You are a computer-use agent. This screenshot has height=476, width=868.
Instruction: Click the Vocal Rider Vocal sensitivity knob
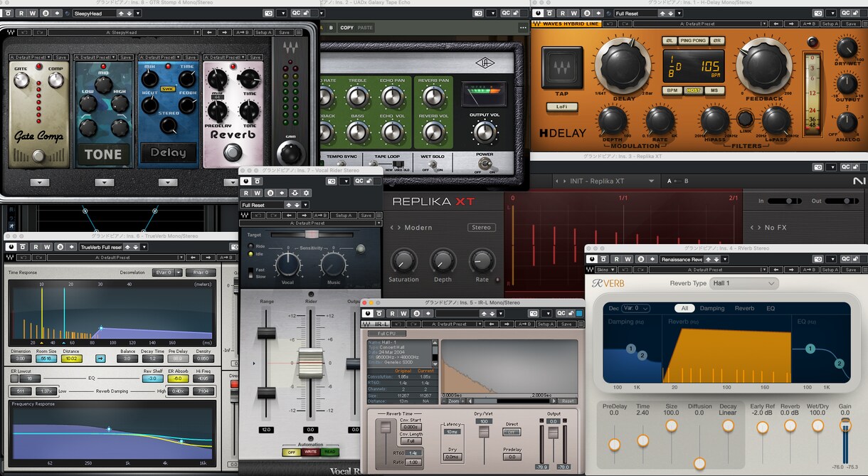(287, 265)
